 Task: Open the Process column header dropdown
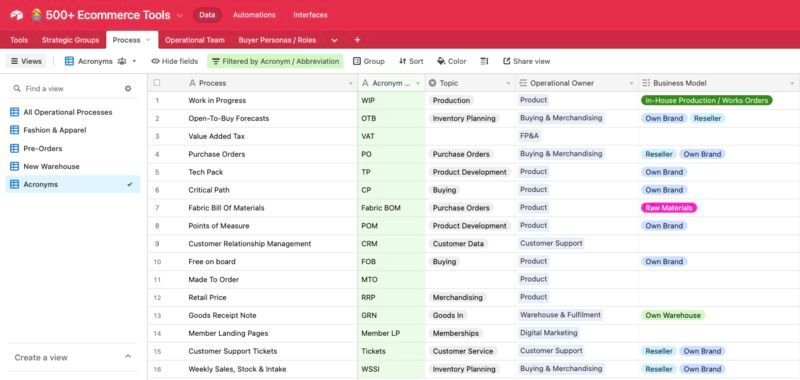coord(351,83)
